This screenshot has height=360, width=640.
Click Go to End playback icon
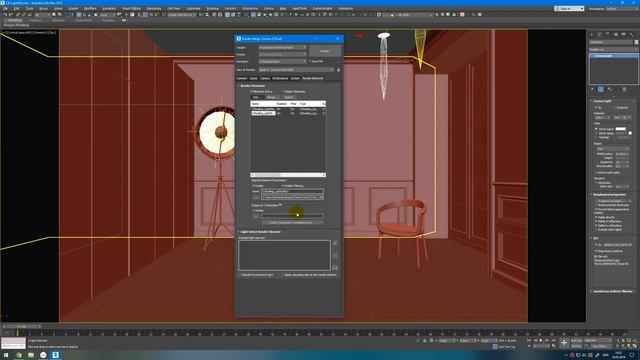pos(553,340)
